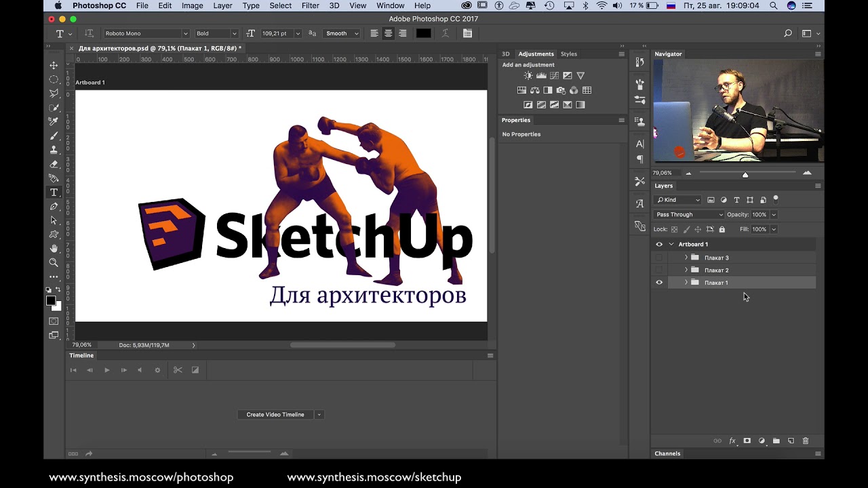Select the Hand tool
868x488 pixels.
pos(54,249)
